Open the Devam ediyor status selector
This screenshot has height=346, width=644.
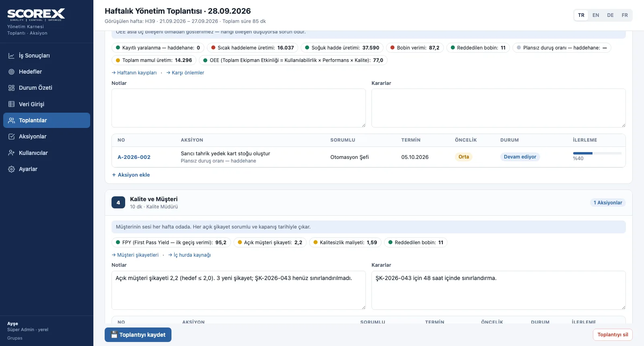coord(520,157)
